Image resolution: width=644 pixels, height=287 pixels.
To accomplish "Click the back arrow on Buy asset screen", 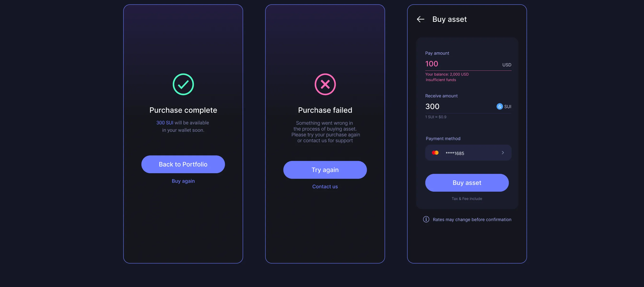I will point(421,19).
